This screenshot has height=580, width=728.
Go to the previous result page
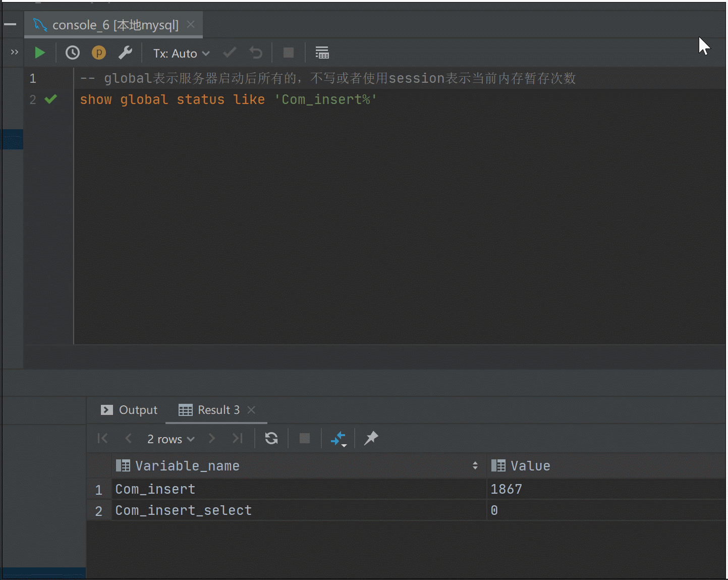(x=128, y=438)
